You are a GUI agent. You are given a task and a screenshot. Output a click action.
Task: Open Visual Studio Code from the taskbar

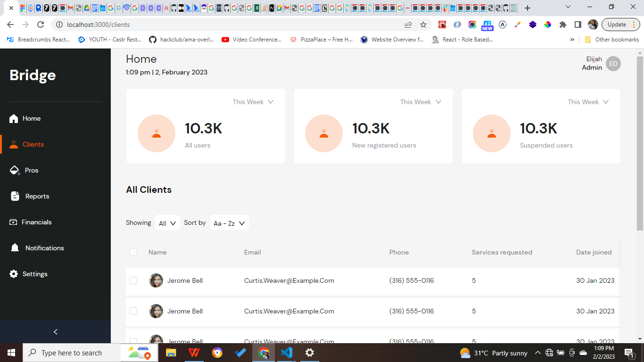(x=286, y=353)
